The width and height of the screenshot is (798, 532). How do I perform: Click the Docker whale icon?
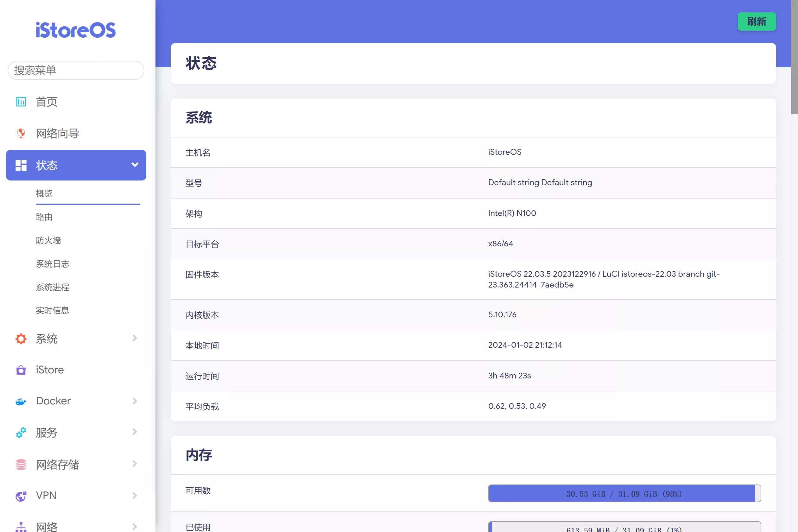[21, 402]
